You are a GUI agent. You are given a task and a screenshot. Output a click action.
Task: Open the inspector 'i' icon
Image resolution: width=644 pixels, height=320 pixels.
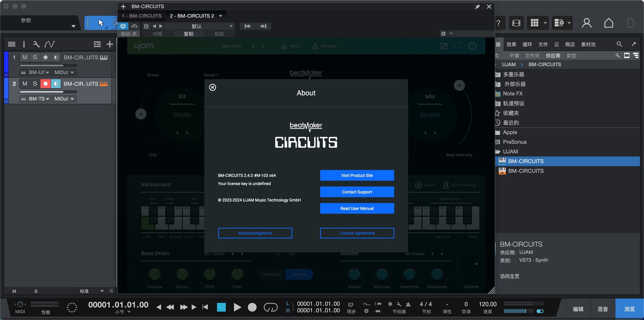click(x=24, y=44)
